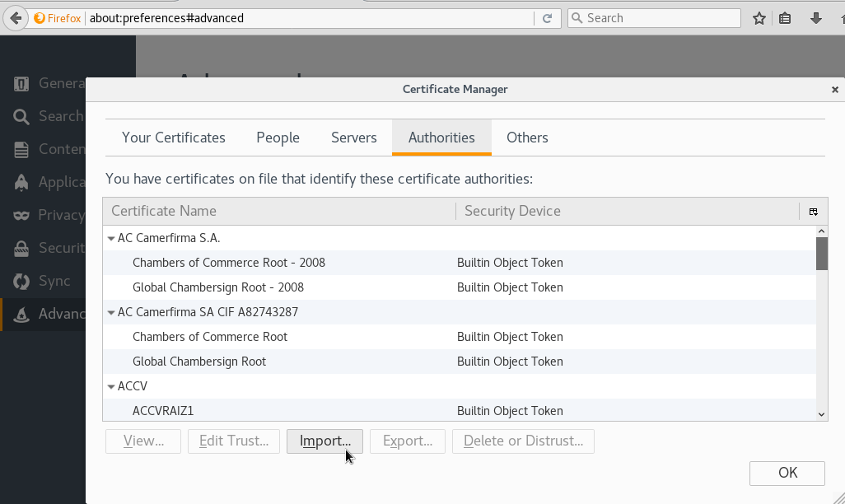The width and height of the screenshot is (845, 504).
Task: Open the bookmarks list icon
Action: point(785,18)
